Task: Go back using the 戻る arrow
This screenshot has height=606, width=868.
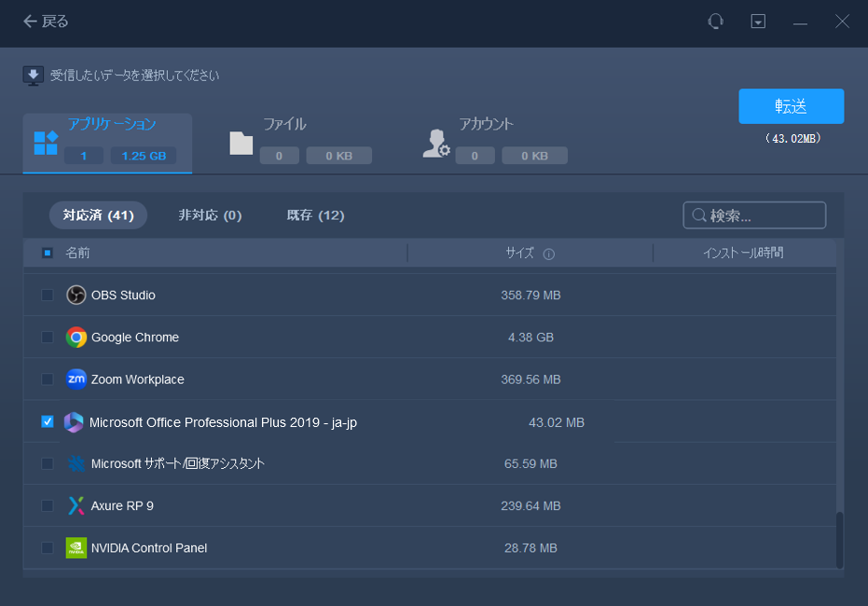Action: (x=46, y=21)
